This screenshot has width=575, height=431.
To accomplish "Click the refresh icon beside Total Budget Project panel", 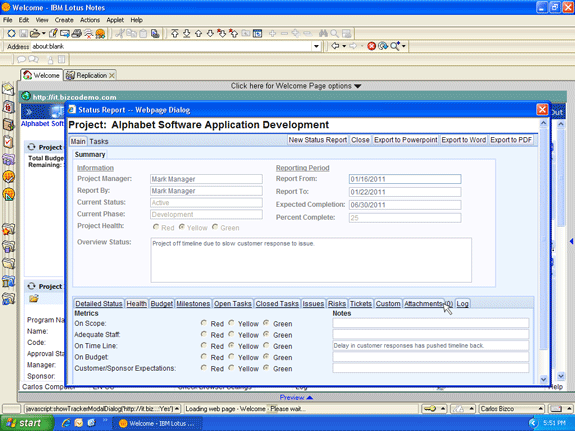I will [32, 147].
